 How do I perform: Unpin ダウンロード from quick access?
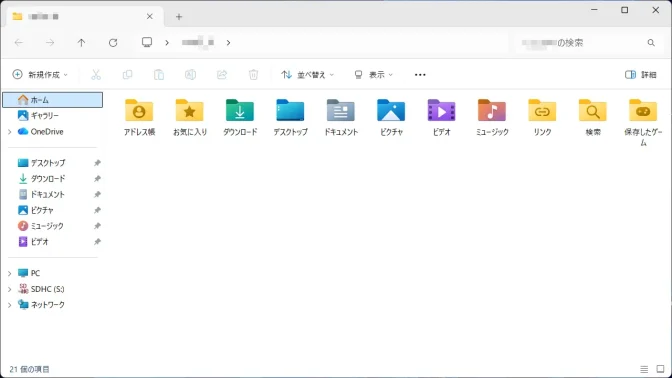coord(97,178)
